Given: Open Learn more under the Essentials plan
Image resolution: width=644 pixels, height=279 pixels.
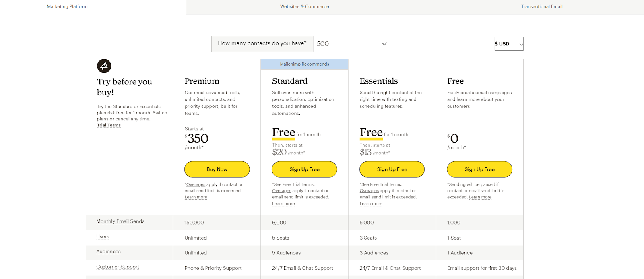Looking at the screenshot, I should coord(371,204).
